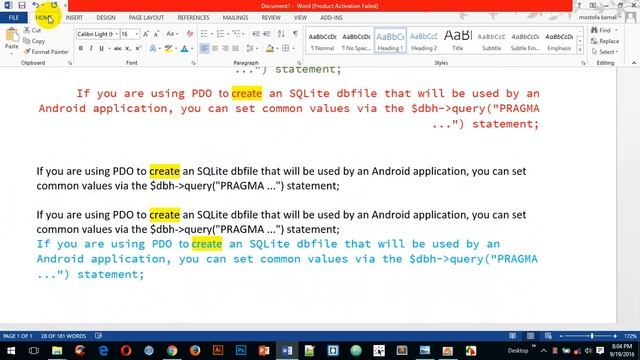Apply the No Spacing style
The height and width of the screenshot is (360, 640).
tap(356, 41)
